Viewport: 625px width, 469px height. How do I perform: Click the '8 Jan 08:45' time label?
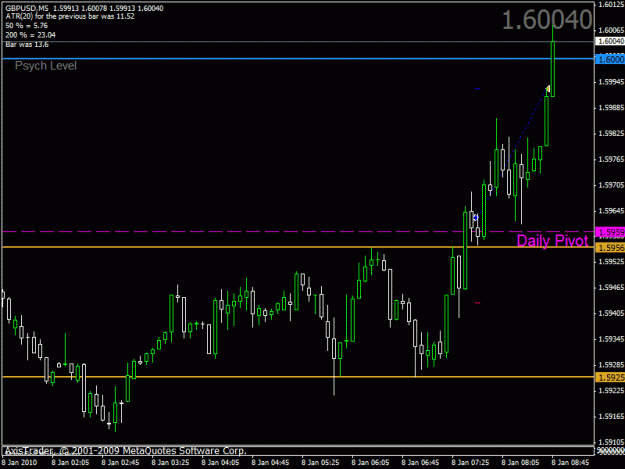570,463
